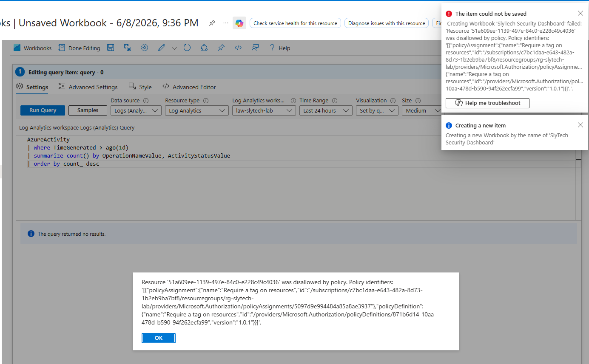Close 'The item could not be saved' notification

click(x=580, y=13)
